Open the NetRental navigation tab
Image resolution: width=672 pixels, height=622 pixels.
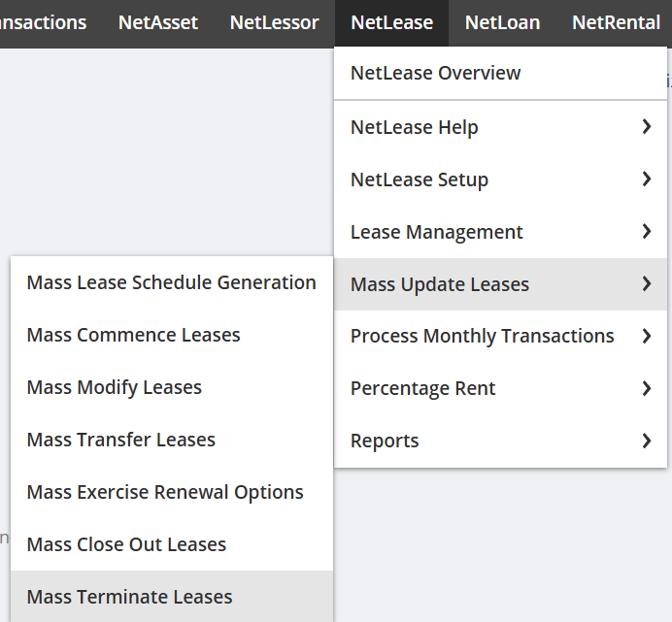pyautogui.click(x=616, y=22)
